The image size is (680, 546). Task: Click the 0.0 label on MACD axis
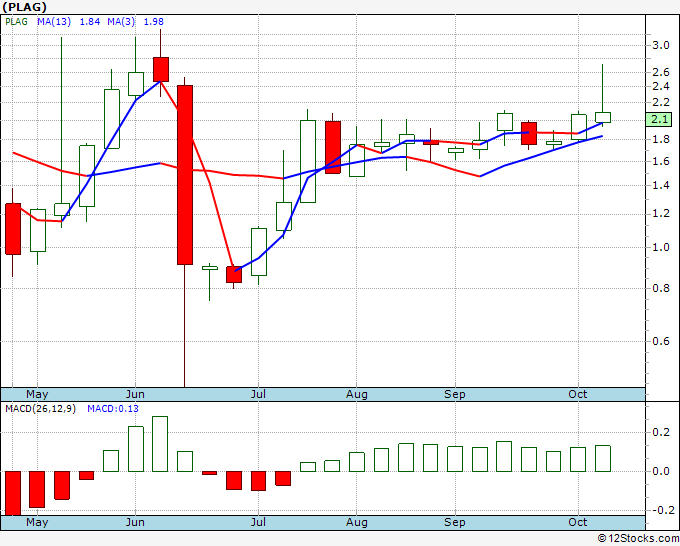661,471
